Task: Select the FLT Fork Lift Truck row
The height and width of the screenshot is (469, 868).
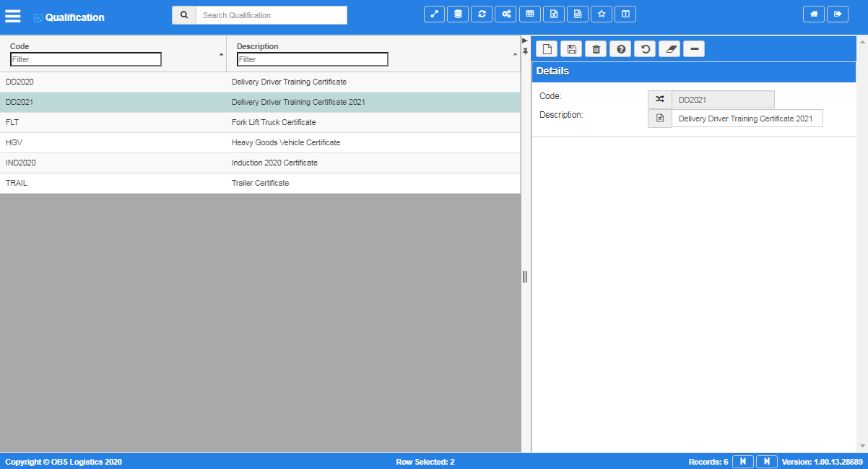Action: click(x=260, y=122)
